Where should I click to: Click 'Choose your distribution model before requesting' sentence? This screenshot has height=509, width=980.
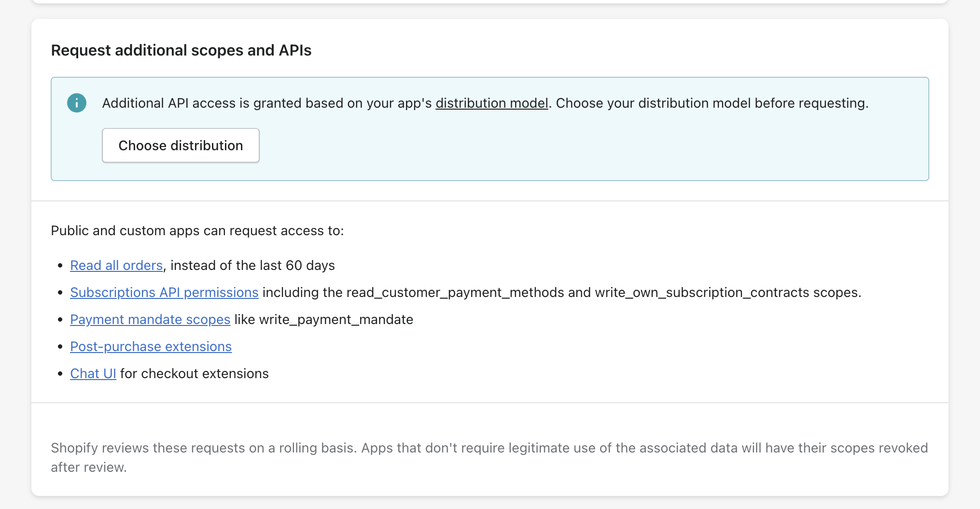pos(712,103)
